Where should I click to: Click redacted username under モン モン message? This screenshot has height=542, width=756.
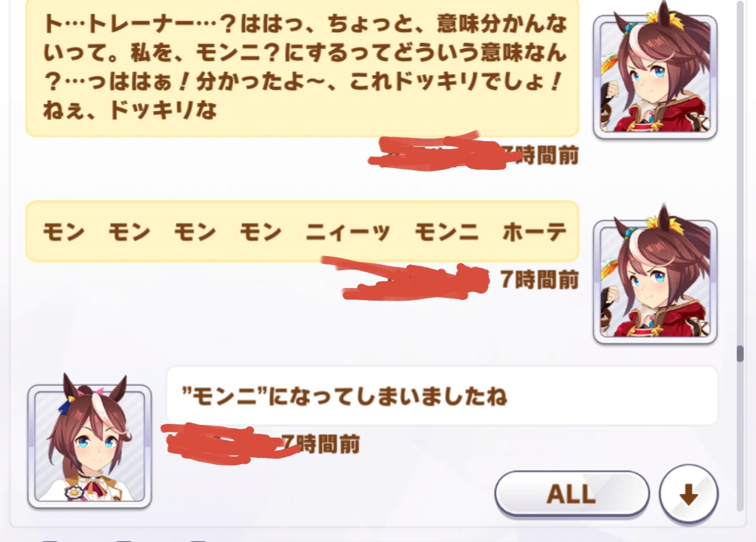(407, 279)
